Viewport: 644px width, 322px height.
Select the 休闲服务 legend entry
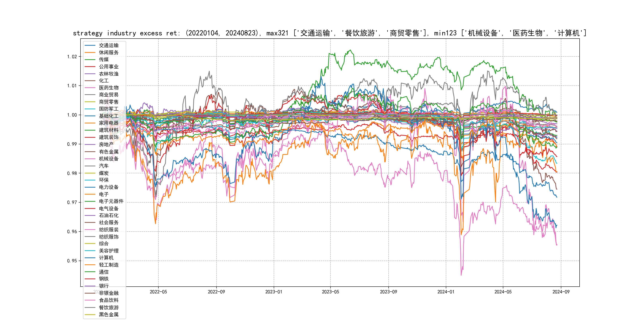(x=109, y=52)
